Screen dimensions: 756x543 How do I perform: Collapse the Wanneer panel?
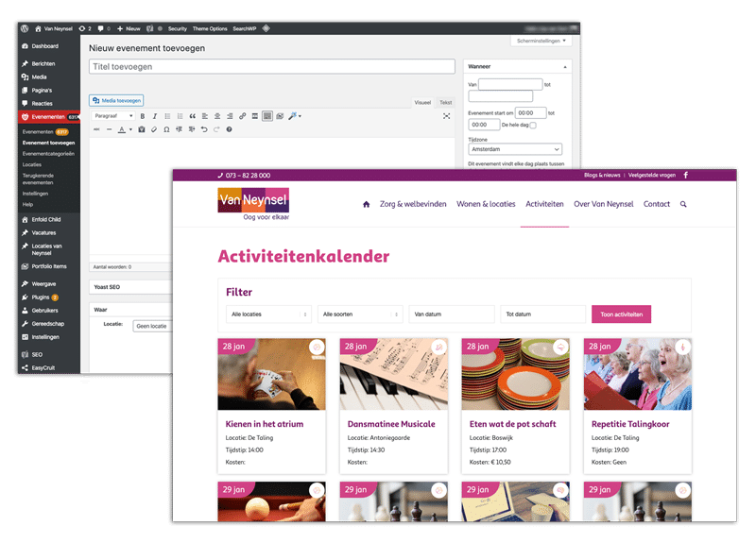[565, 66]
